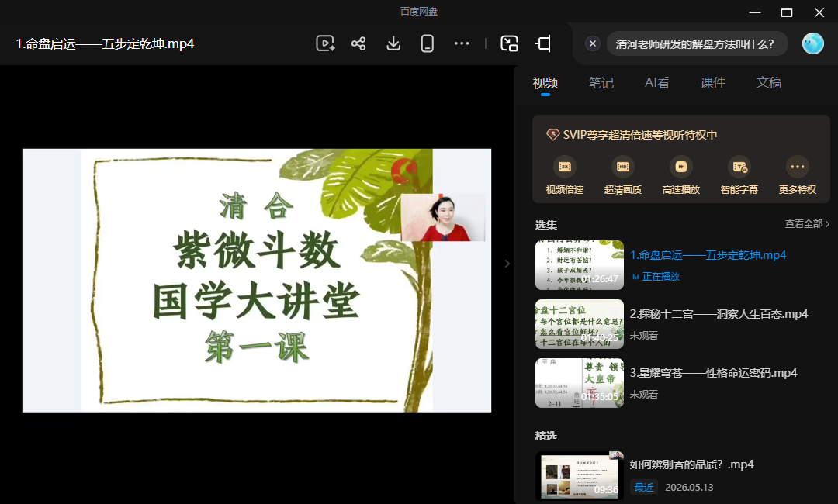This screenshot has height=504, width=838.
Task: Select thumbnail of 3.星耀穹苍 video
Action: (580, 382)
